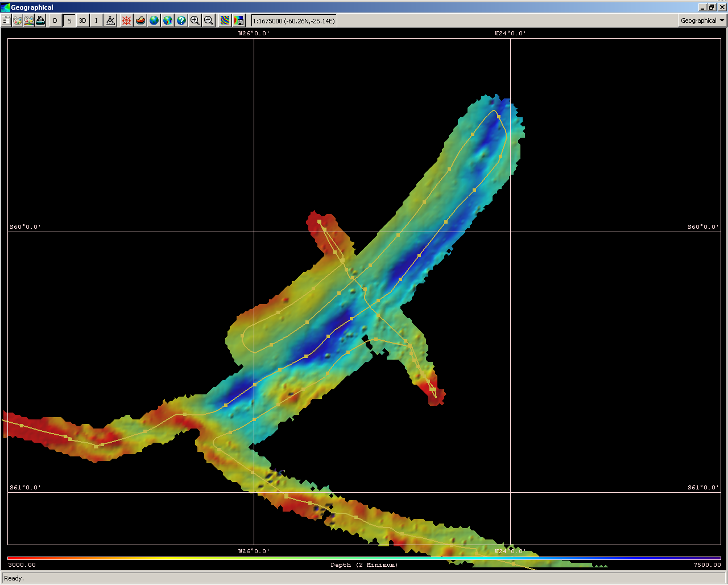Click the save colormap image icon
728x585 pixels.
[x=239, y=20]
